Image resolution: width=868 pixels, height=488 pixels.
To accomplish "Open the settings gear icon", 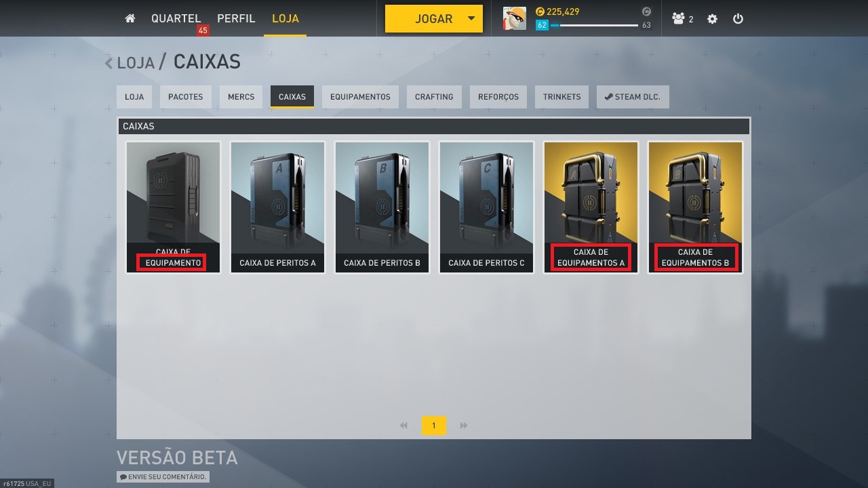I will click(x=712, y=19).
